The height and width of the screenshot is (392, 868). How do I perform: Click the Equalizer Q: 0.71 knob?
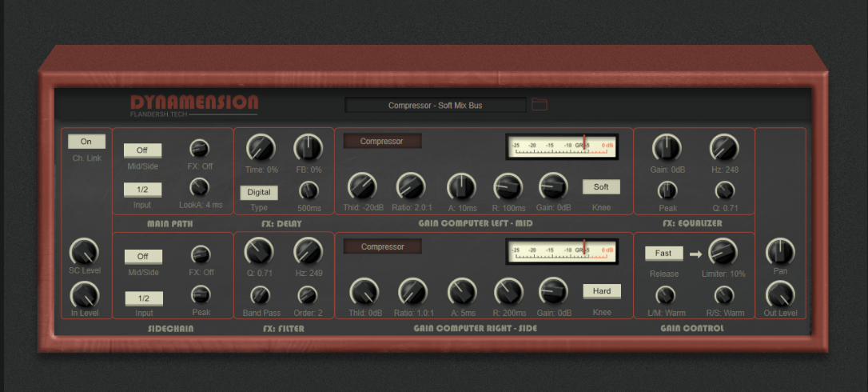[x=725, y=190]
